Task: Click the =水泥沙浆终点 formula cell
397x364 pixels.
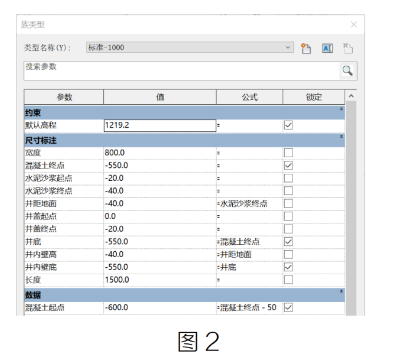Action: (250, 203)
